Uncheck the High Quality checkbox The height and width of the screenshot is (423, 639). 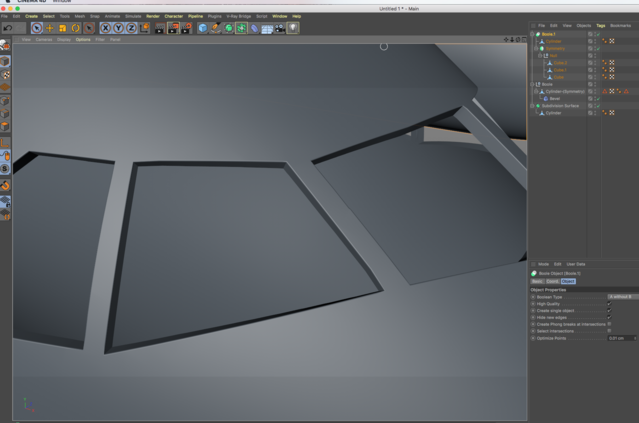tap(609, 304)
